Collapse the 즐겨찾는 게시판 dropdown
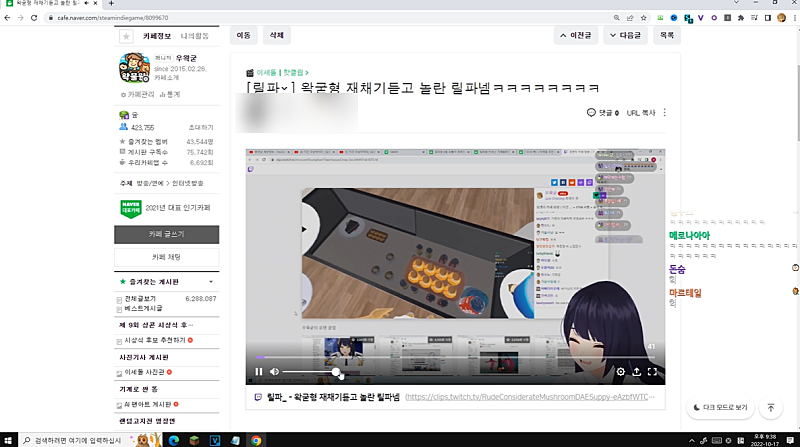 tap(211, 282)
